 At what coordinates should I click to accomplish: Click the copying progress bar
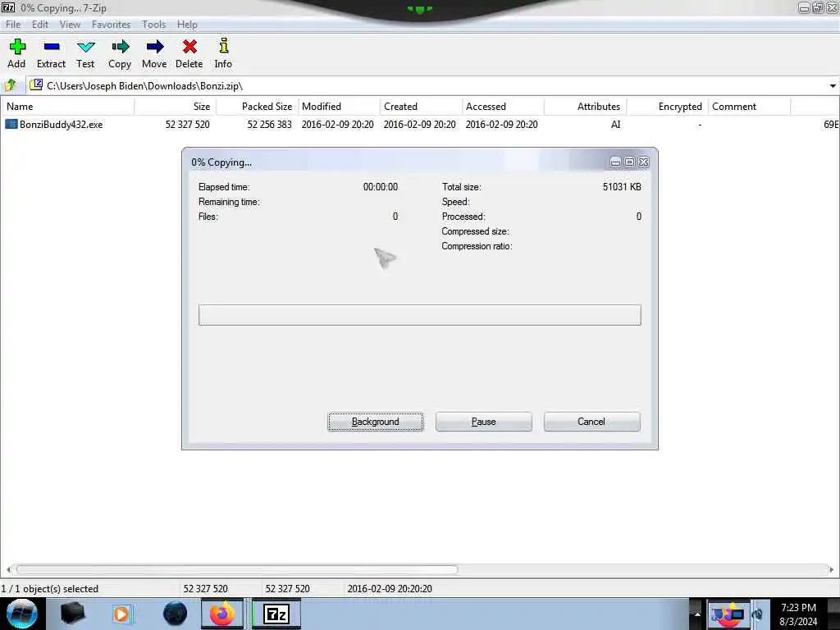(x=419, y=315)
